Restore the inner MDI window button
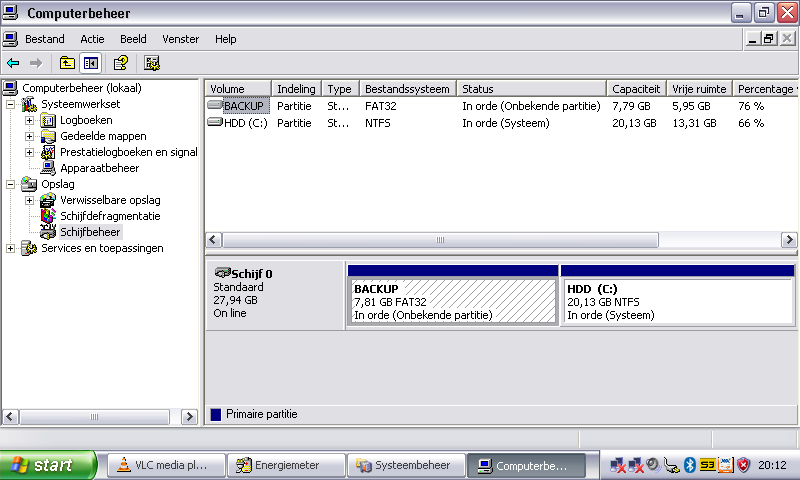800x480 pixels. 769,39
